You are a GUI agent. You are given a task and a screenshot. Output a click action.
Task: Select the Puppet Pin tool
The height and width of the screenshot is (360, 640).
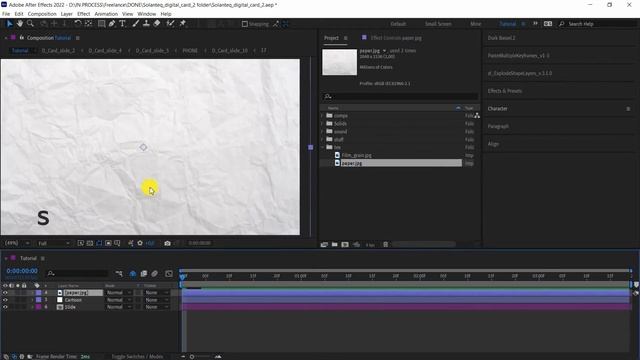[182, 24]
